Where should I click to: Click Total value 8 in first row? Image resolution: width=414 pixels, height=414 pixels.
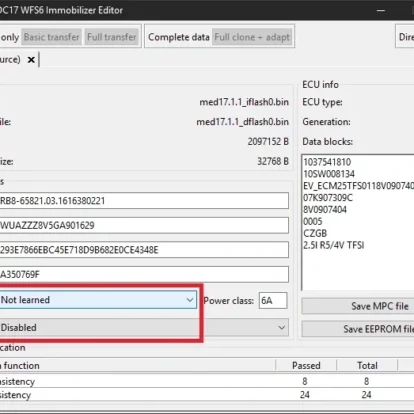click(366, 381)
